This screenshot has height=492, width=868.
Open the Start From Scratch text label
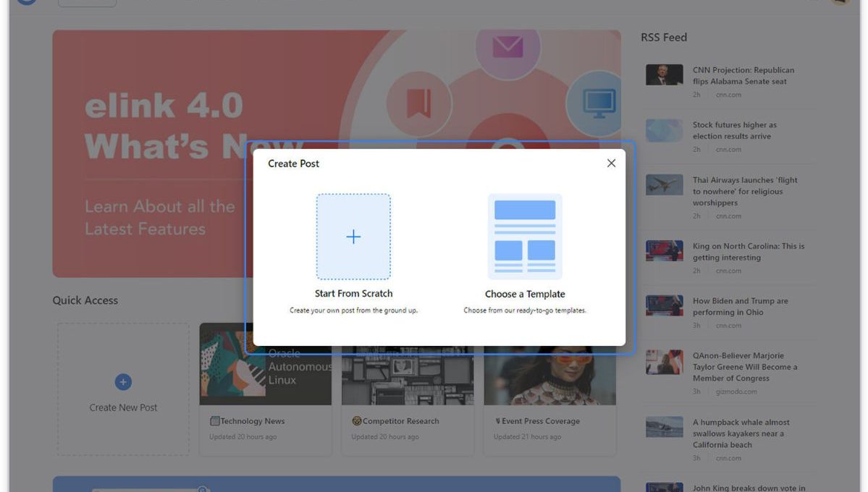(x=353, y=294)
